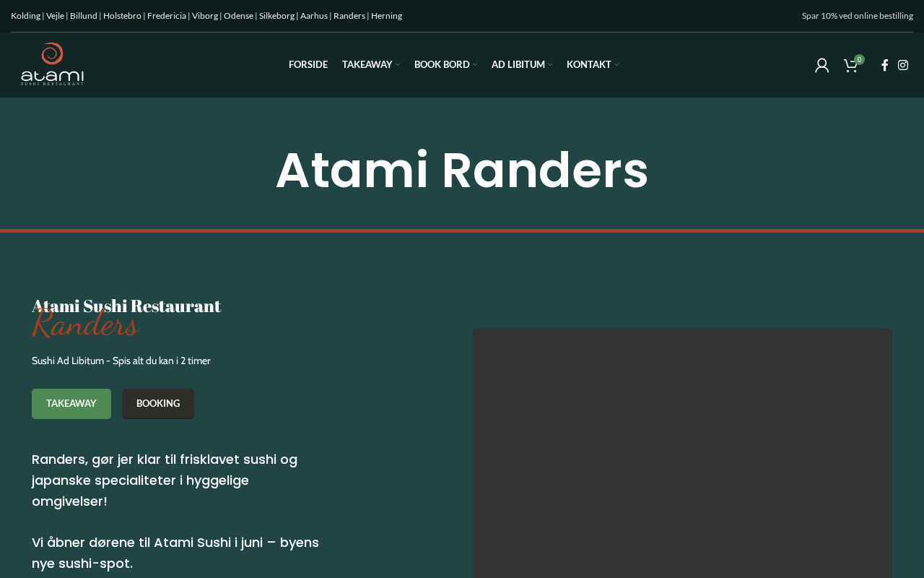Click the 'Sushi Ad Libitum' subtitle text
Viewport: 924px width, 578px height.
(x=121, y=361)
